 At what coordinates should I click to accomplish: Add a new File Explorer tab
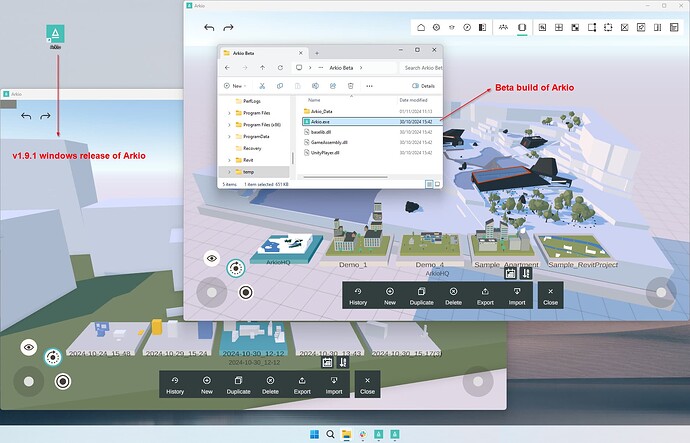[317, 53]
